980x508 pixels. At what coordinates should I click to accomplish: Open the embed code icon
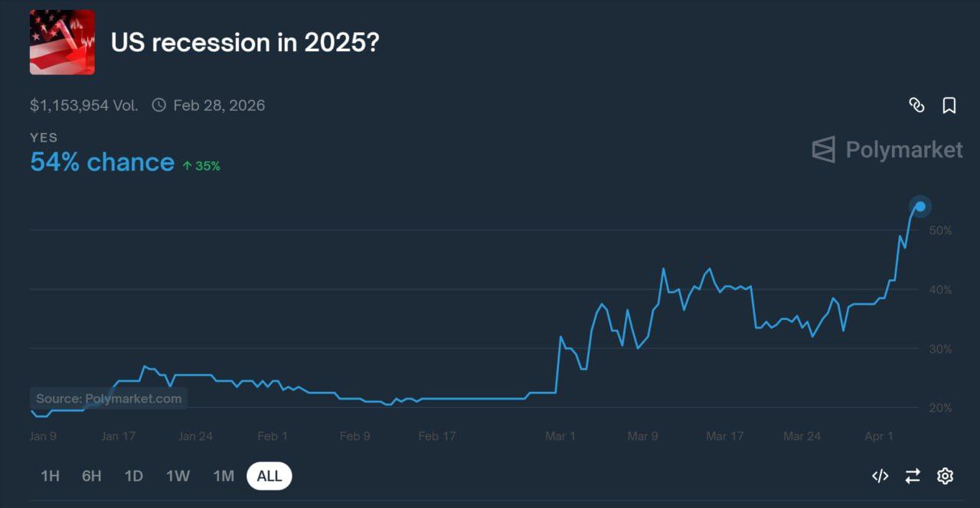(880, 476)
